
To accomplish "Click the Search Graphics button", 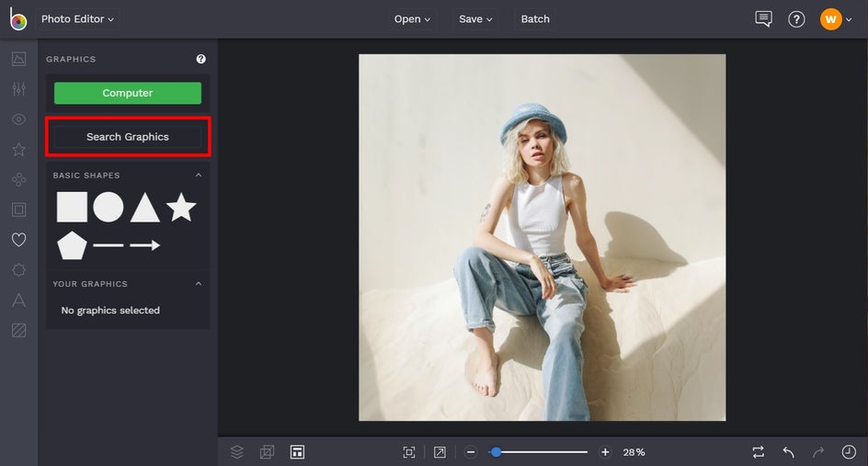I will (x=128, y=137).
